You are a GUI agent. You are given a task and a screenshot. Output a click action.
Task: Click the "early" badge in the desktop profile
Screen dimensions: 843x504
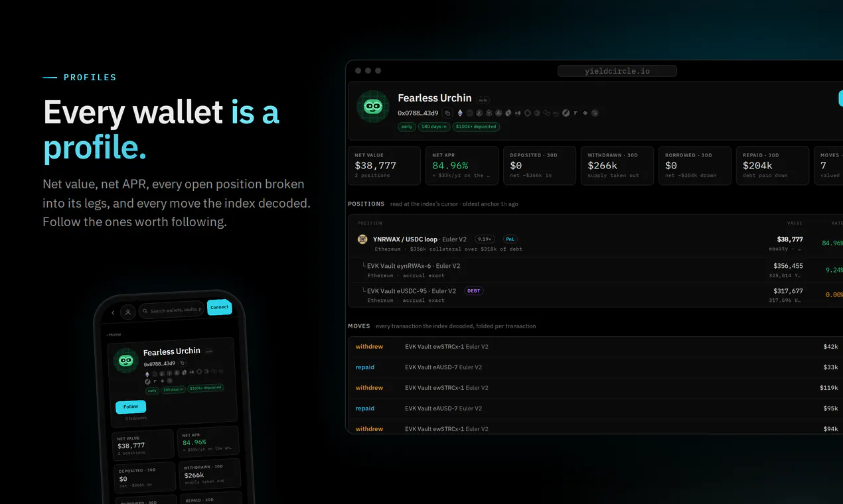tap(407, 127)
